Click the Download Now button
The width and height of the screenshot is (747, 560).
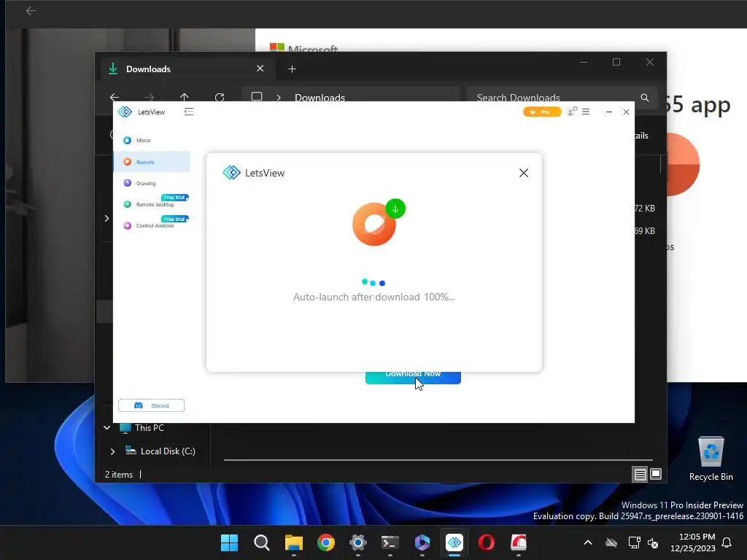[x=413, y=377]
